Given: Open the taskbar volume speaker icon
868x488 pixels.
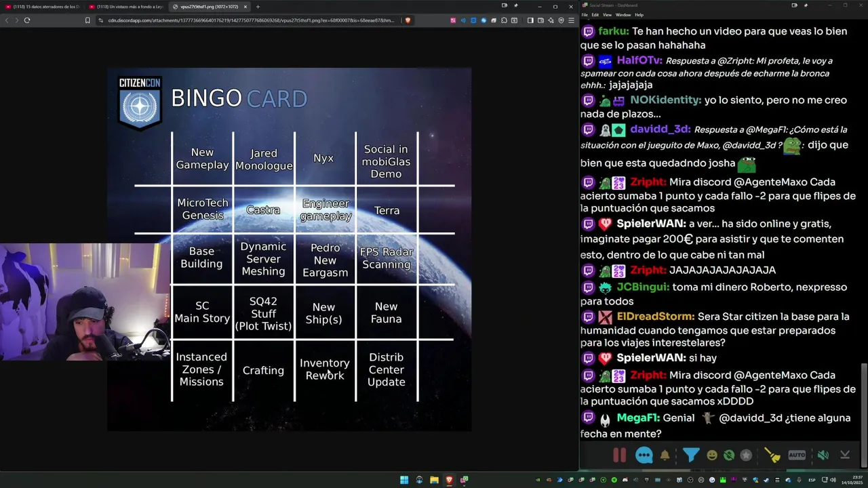Looking at the screenshot, I should 833,480.
